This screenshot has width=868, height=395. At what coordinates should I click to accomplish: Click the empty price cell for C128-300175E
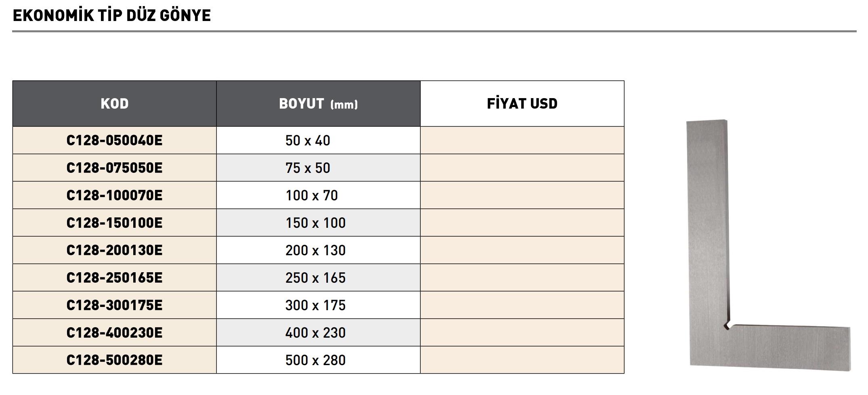(x=522, y=305)
